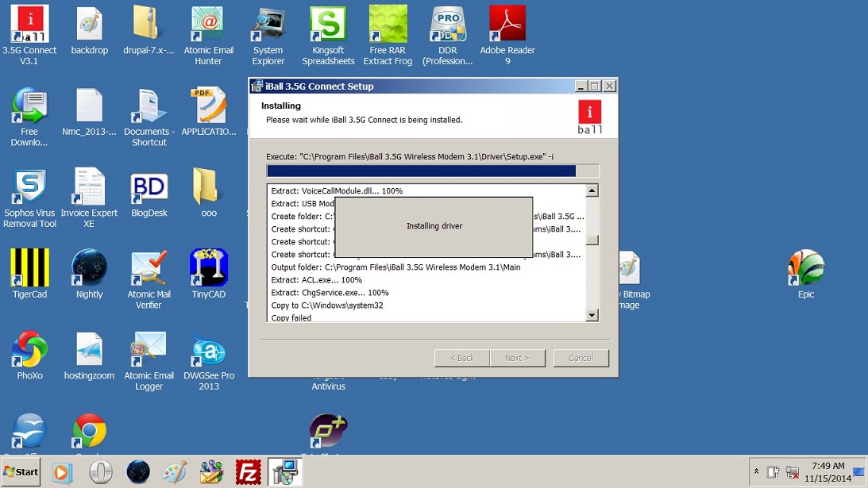The height and width of the screenshot is (488, 868).
Task: Click the scroll down arrow in the install log
Action: pos(592,316)
